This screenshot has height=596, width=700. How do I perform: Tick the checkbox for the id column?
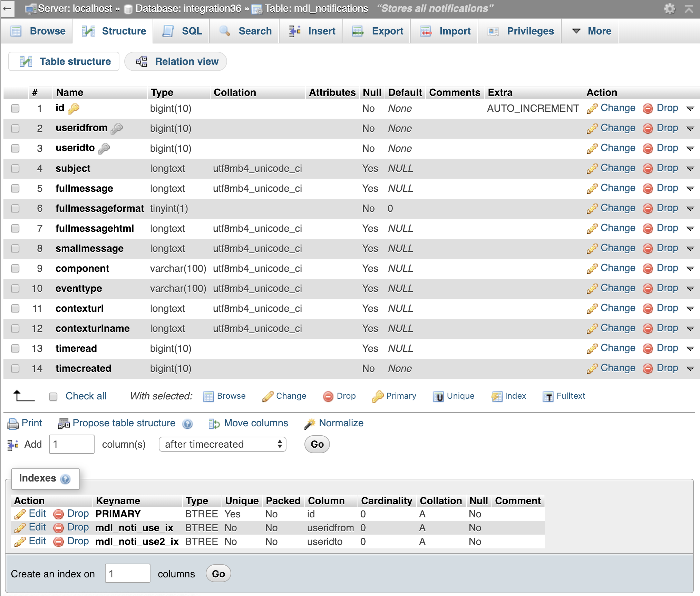click(x=15, y=108)
